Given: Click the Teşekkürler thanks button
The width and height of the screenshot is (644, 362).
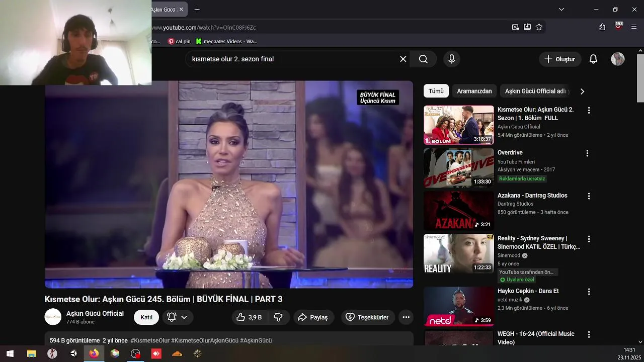Looking at the screenshot, I should point(368,317).
